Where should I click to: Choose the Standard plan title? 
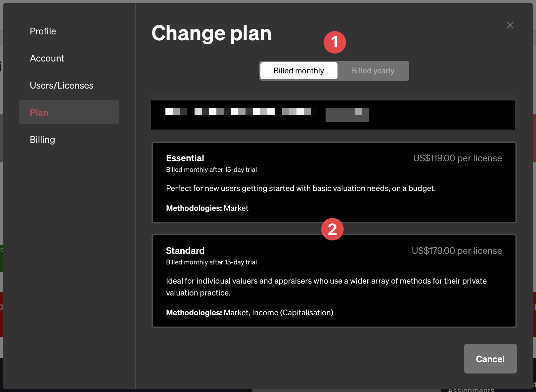185,251
